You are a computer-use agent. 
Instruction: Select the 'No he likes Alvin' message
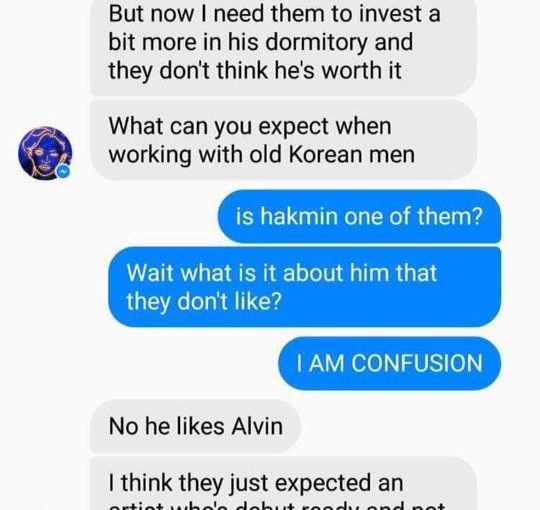coord(195,426)
